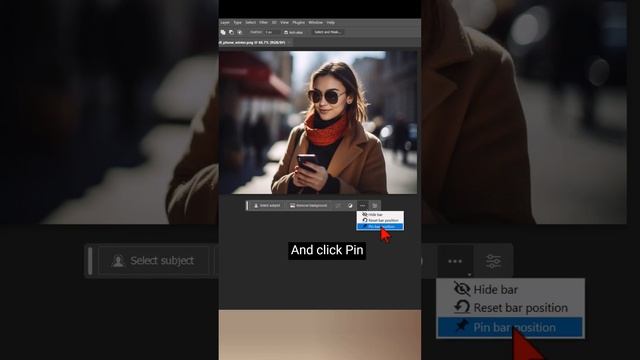Click the adjustment layer circle icon
This screenshot has height=360, width=640.
click(x=350, y=205)
